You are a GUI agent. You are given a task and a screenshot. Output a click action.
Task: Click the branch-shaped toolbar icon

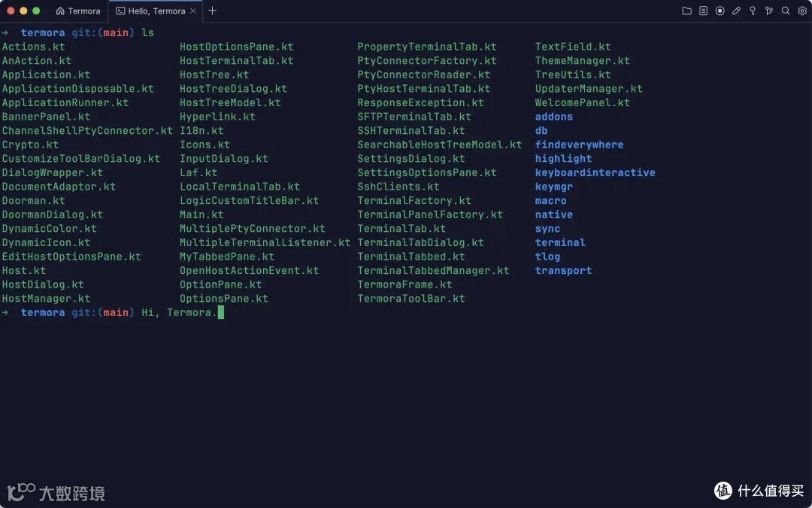(x=769, y=11)
